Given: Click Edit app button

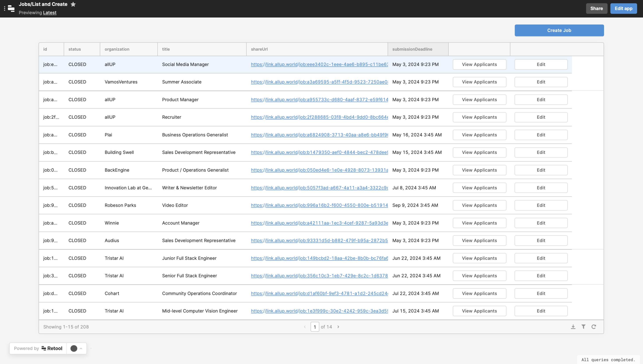Looking at the screenshot, I should (623, 9).
